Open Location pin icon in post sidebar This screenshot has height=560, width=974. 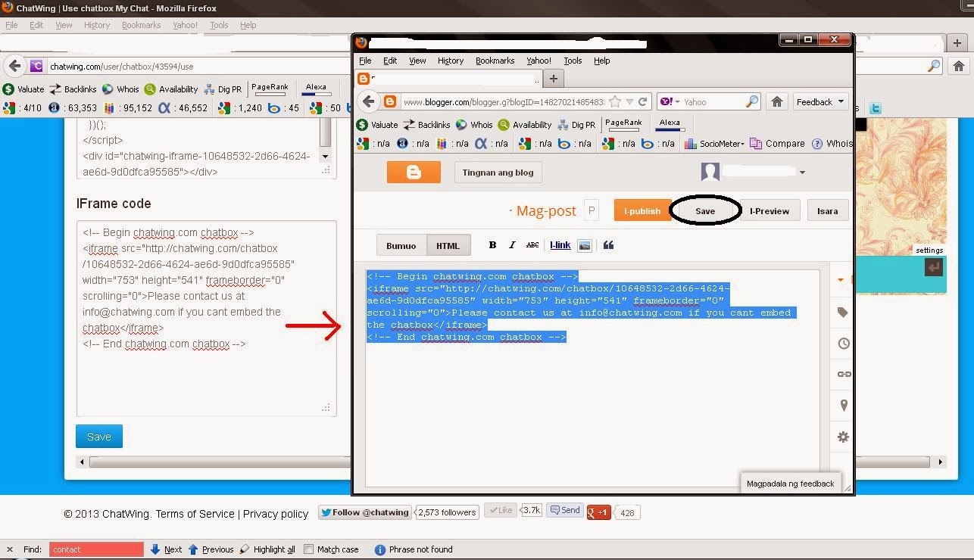pyautogui.click(x=844, y=406)
